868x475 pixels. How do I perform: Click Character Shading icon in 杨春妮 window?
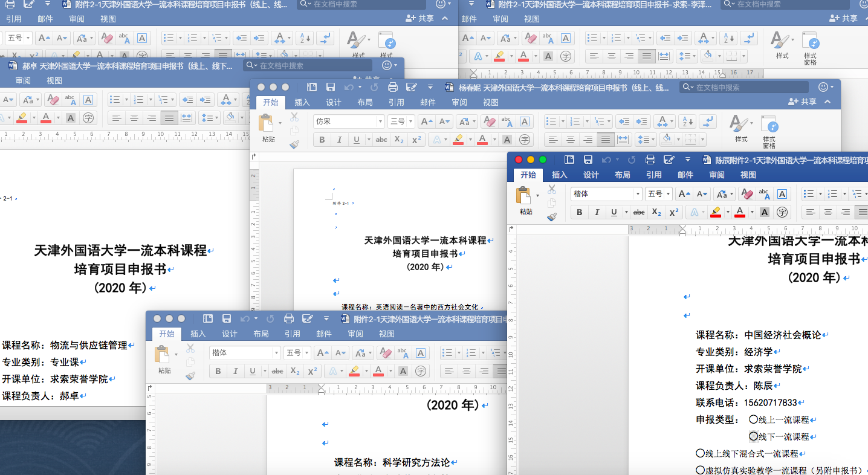point(507,140)
